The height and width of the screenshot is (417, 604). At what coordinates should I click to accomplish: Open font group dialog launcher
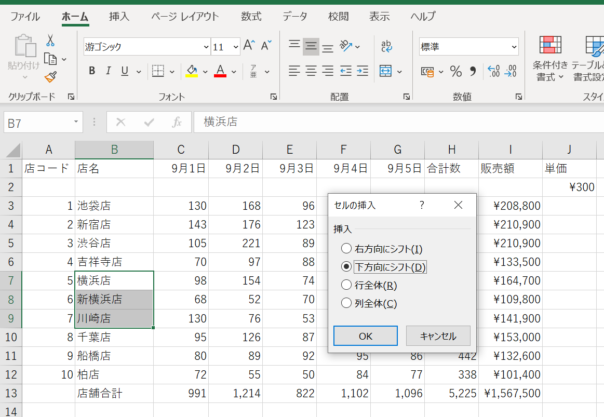pyautogui.click(x=273, y=97)
